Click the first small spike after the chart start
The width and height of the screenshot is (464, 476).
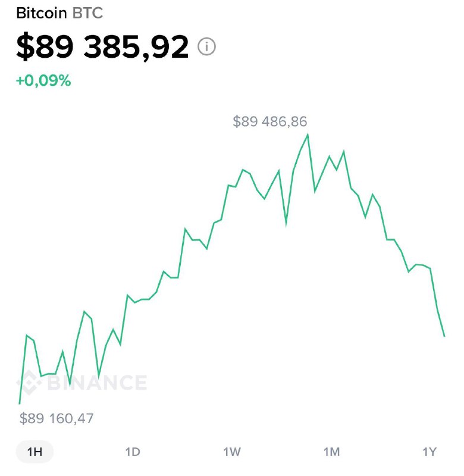27,336
